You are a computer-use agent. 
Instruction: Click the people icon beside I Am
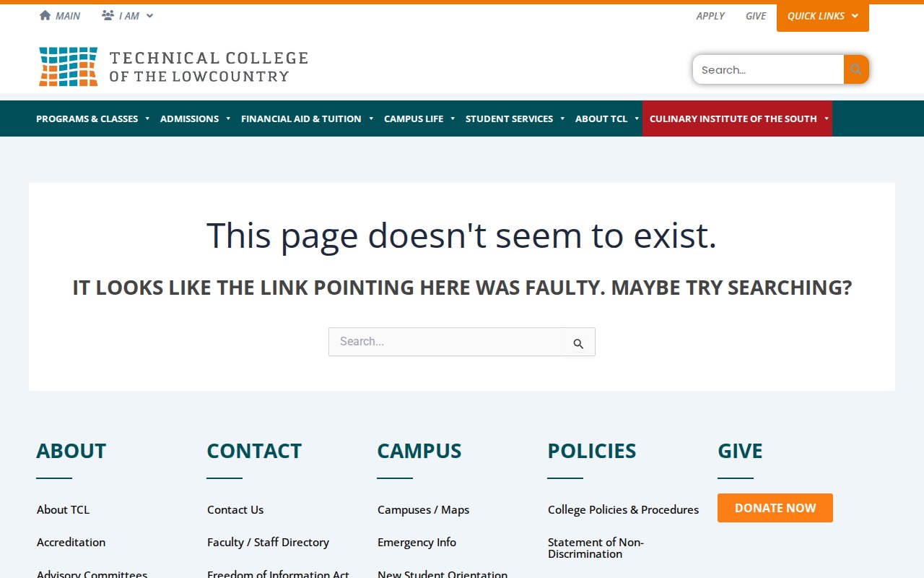108,15
